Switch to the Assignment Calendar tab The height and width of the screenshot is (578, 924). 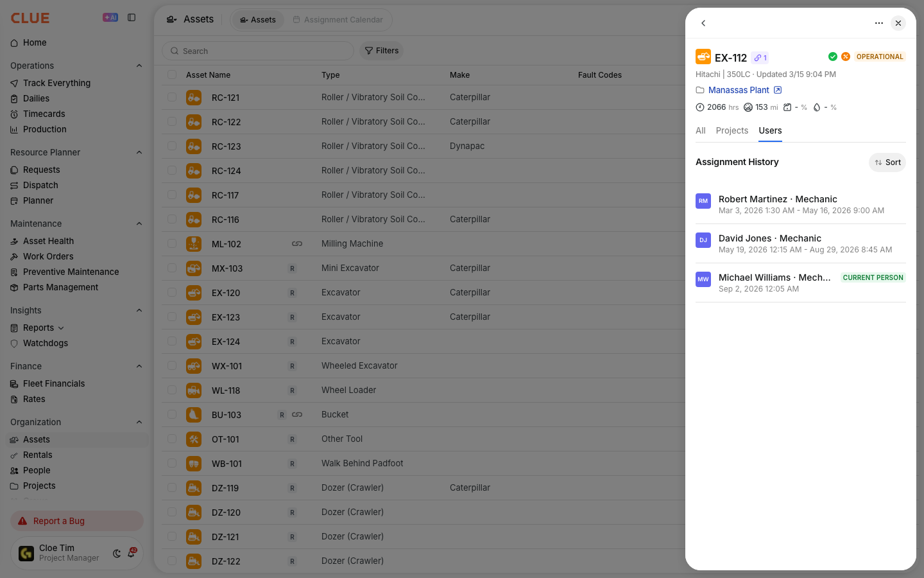coord(338,20)
